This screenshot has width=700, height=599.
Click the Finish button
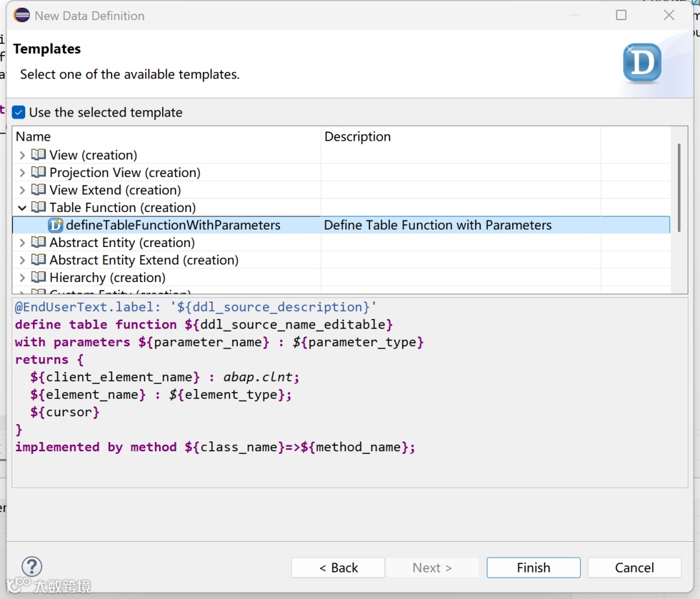pyautogui.click(x=533, y=567)
